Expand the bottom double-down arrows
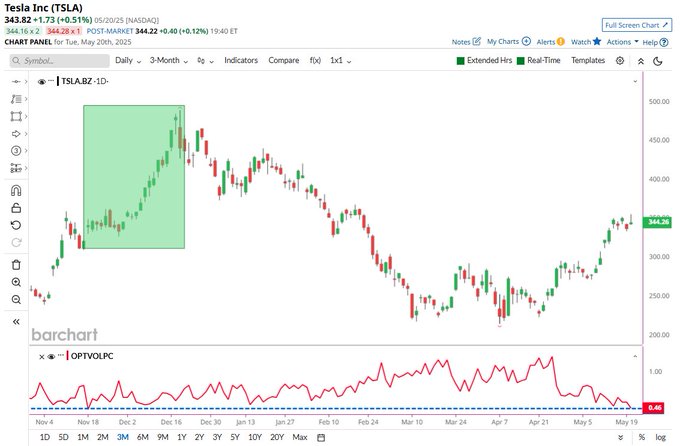The width and height of the screenshot is (680, 446). click(x=621, y=437)
